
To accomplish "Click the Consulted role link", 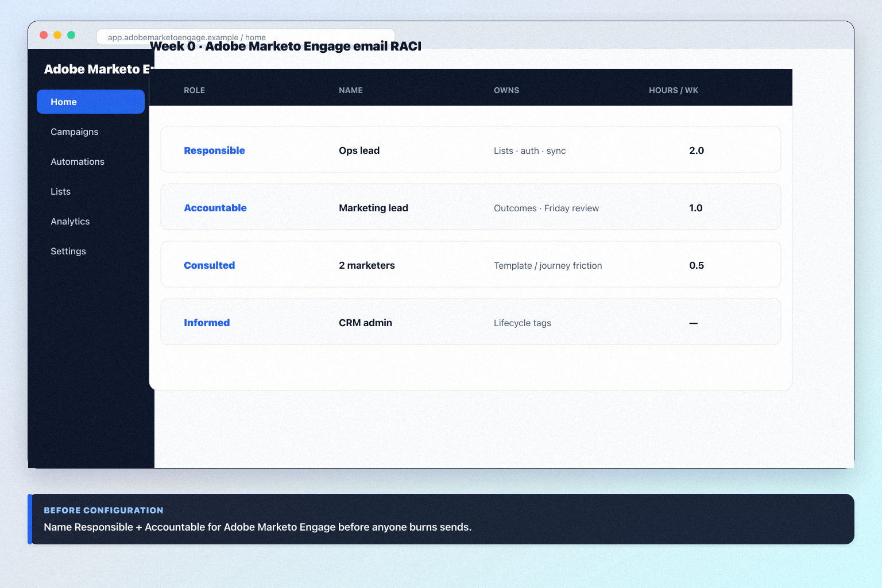I will tap(210, 265).
